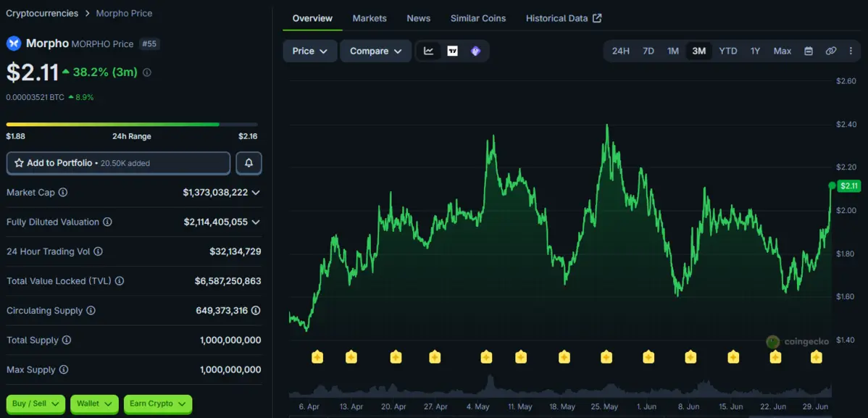Screen dimensions: 868x418
Task: Open the Wallet dropdown
Action: coord(95,404)
